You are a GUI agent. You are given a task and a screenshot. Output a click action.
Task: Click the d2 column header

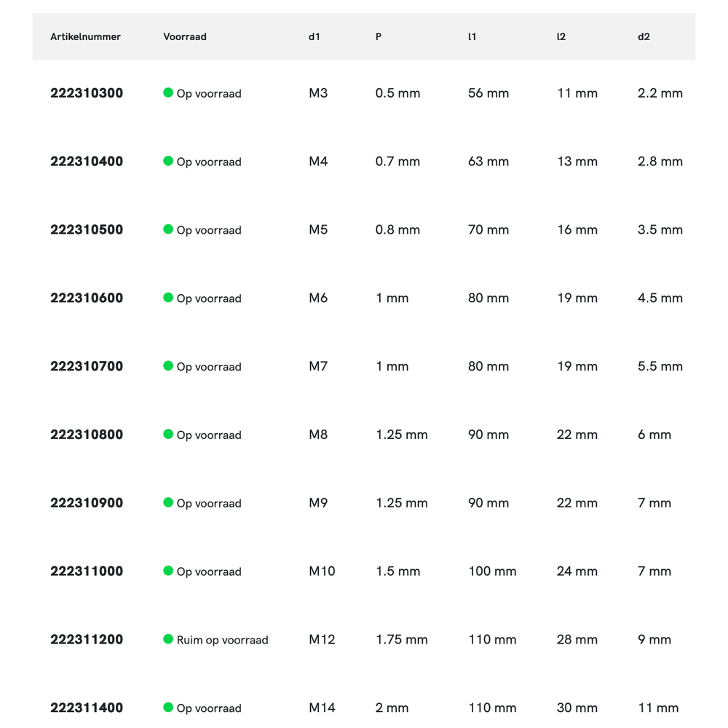644,36
